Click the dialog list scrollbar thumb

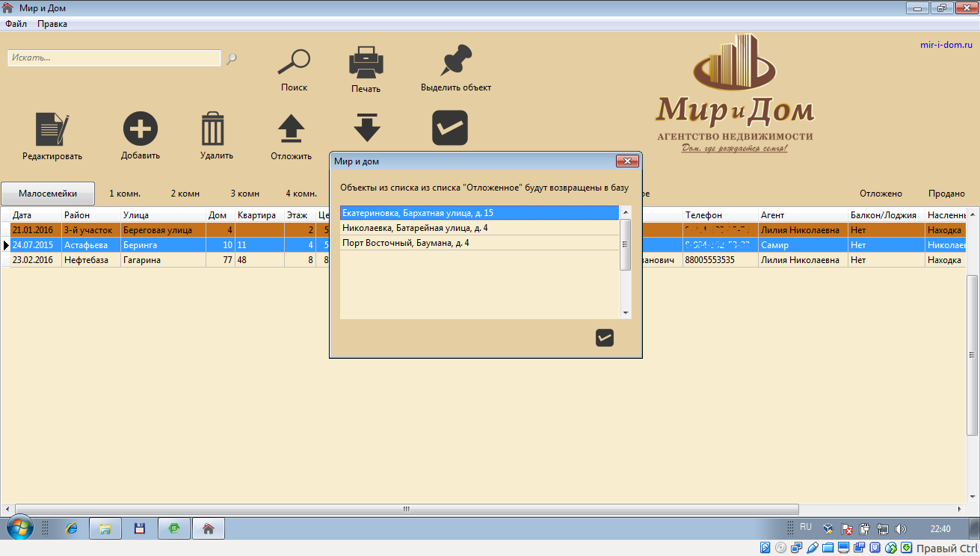click(626, 244)
